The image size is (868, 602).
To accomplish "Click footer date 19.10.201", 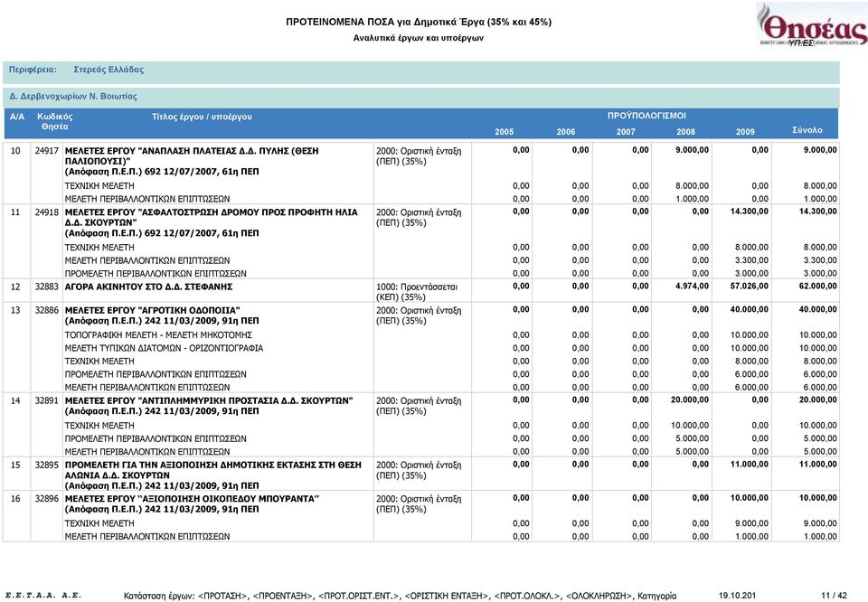I will point(737,596).
